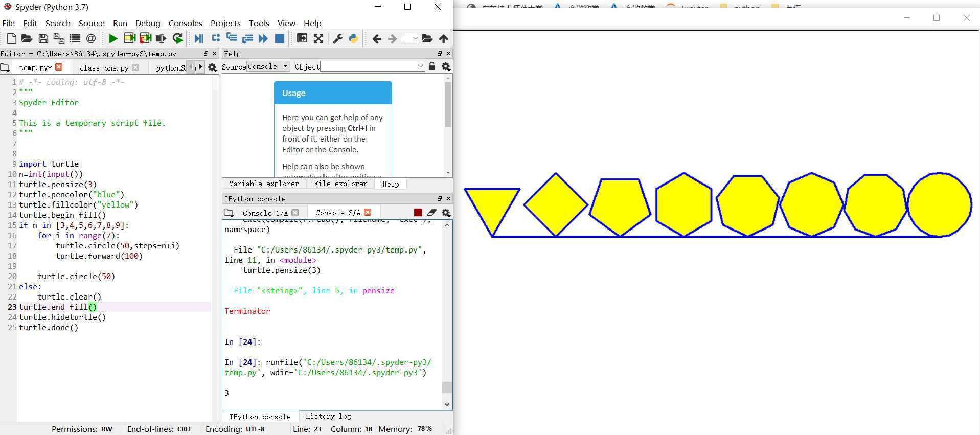
Task: Step into function debug icon
Action: (232, 38)
